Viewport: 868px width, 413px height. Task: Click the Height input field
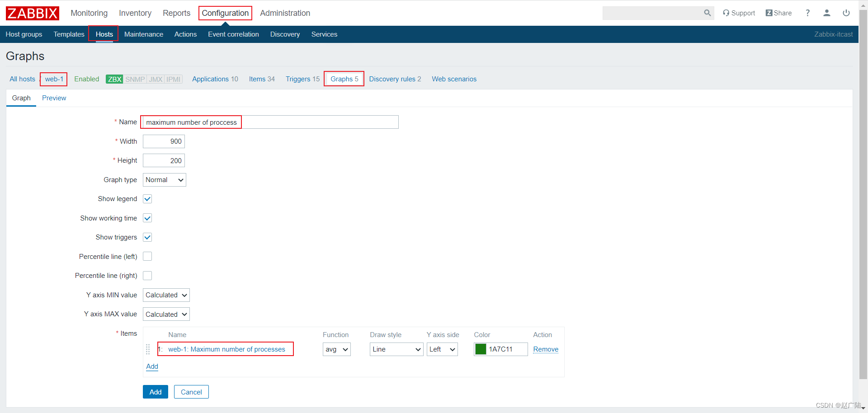[164, 160]
